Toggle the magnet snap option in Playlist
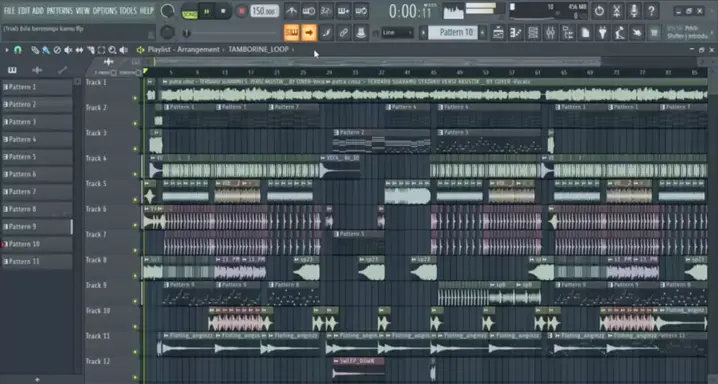The image size is (718, 384). click(x=17, y=50)
